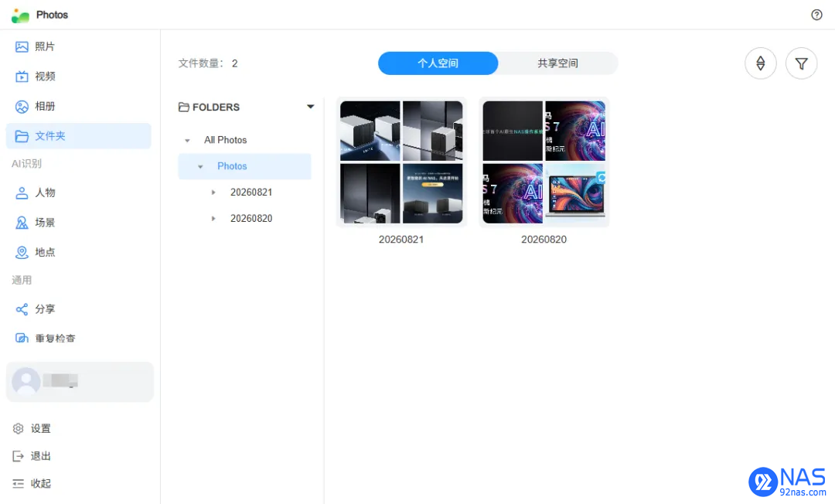Viewport: 835px width, 504px height.
Task: Click the 文件数量 count text
Action: tap(208, 63)
